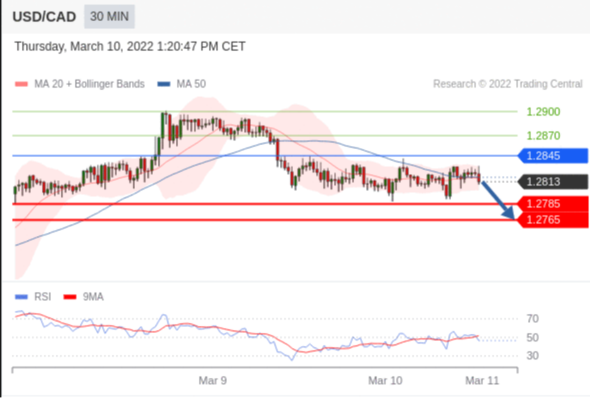The height and width of the screenshot is (399, 590).
Task: Click the red 1.2765 support price tag
Action: click(553, 220)
